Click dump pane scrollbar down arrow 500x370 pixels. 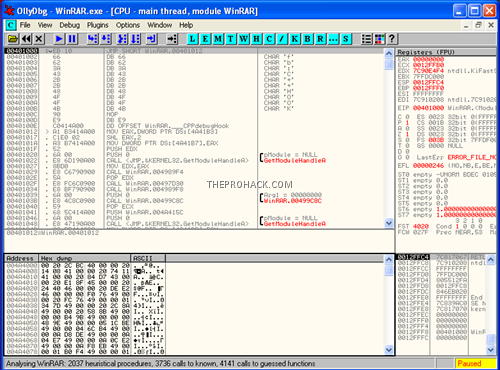(389, 350)
